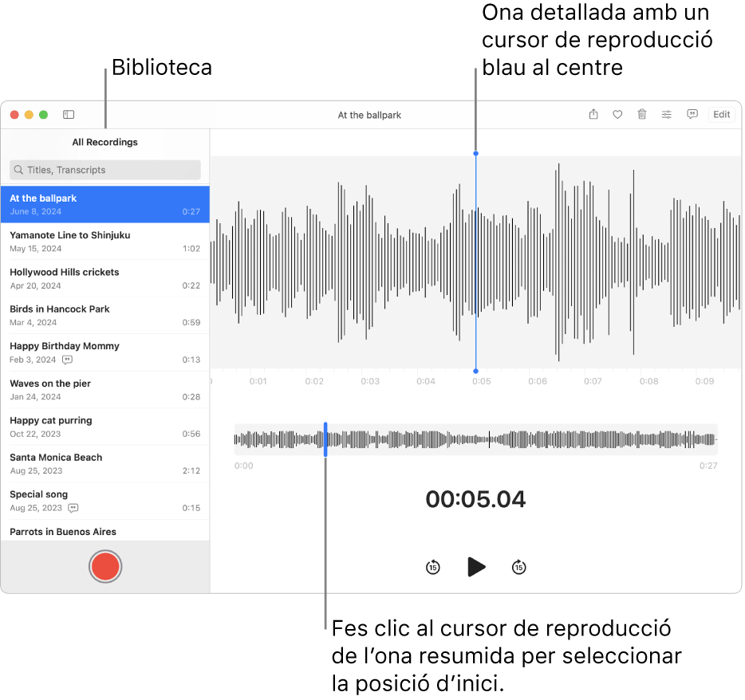Viewport: 745px width, 700px height.
Task: Minimize the window with yellow button
Action: pyautogui.click(x=29, y=115)
